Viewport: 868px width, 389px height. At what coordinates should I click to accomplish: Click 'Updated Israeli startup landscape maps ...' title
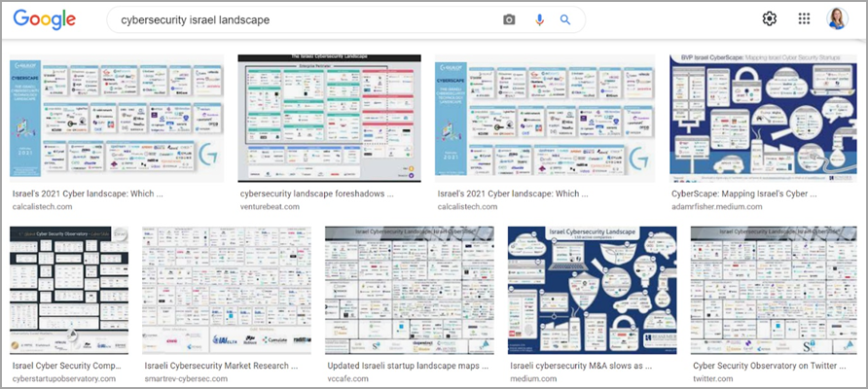(408, 367)
